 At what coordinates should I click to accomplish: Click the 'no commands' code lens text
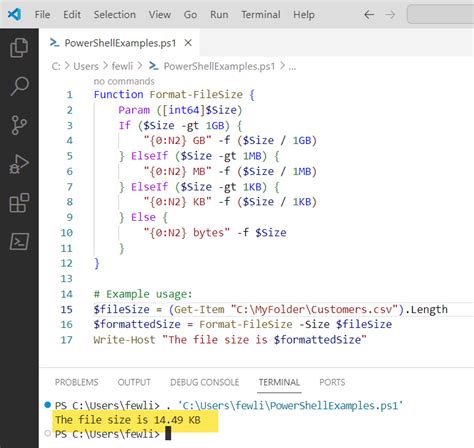(124, 81)
